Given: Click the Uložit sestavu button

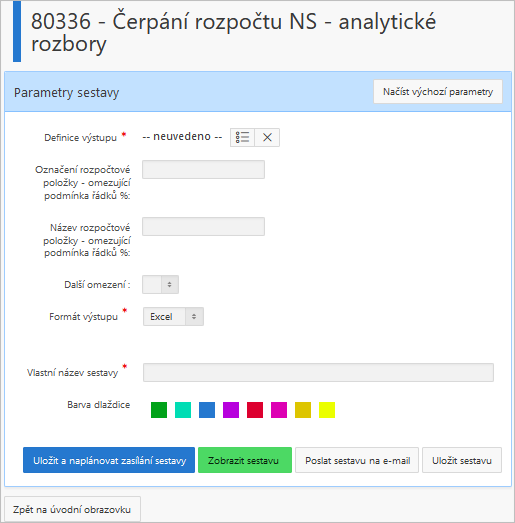Looking at the screenshot, I should (x=462, y=460).
